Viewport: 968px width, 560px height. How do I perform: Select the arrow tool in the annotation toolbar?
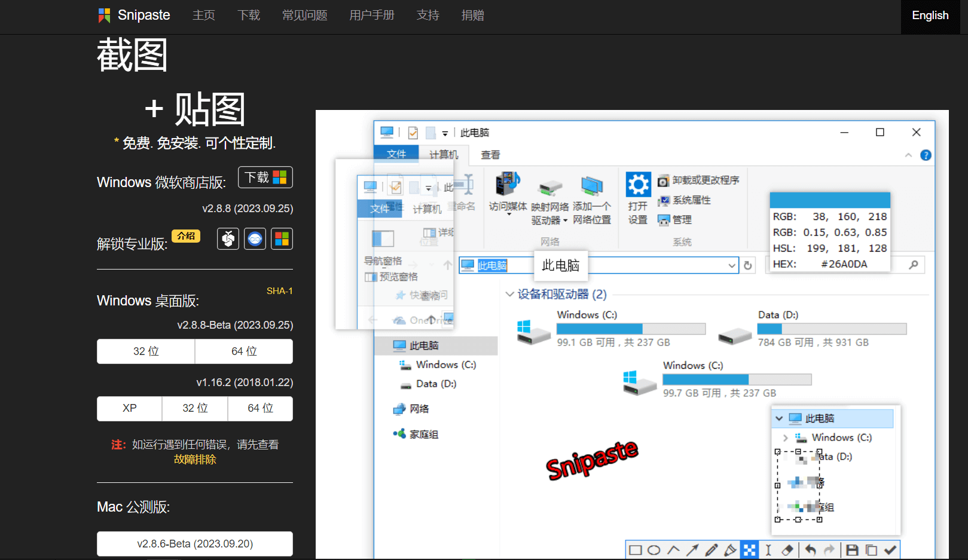click(x=692, y=550)
